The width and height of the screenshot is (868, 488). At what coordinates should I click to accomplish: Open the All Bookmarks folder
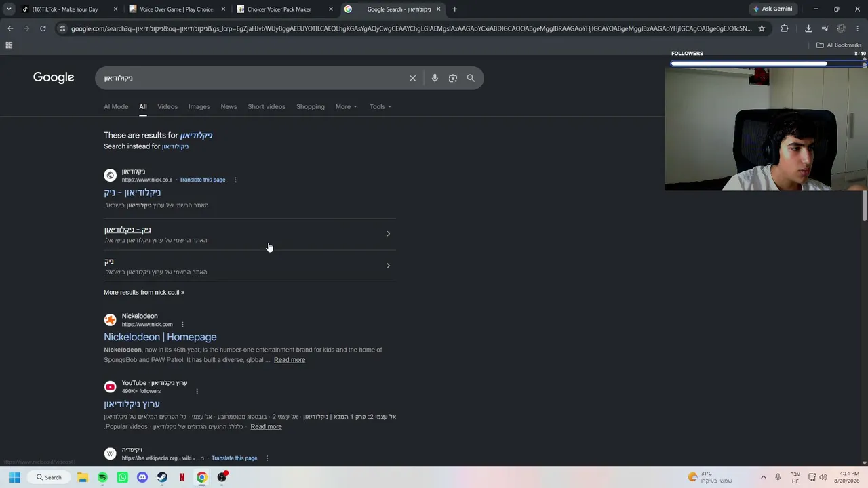click(x=839, y=45)
